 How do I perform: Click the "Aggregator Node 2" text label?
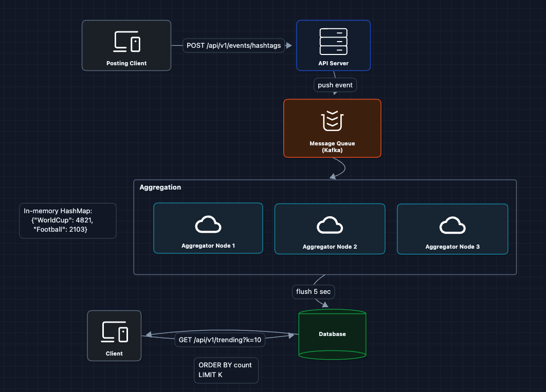click(x=330, y=247)
